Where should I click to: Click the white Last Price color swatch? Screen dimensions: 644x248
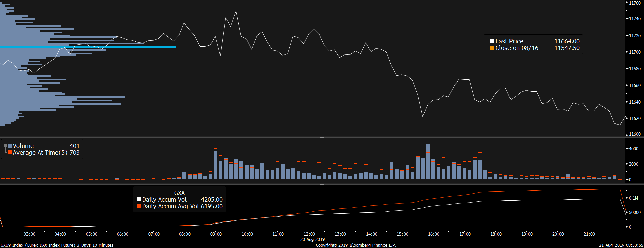(x=492, y=41)
